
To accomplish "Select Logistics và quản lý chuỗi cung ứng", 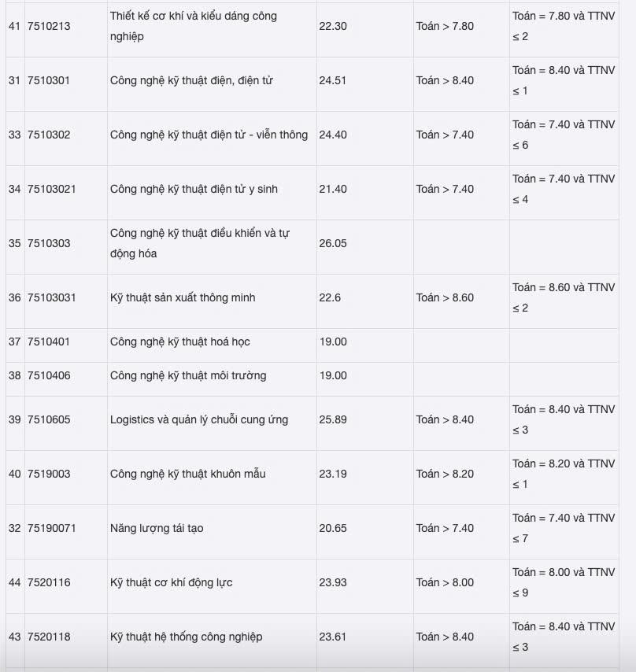I will coord(199,419).
